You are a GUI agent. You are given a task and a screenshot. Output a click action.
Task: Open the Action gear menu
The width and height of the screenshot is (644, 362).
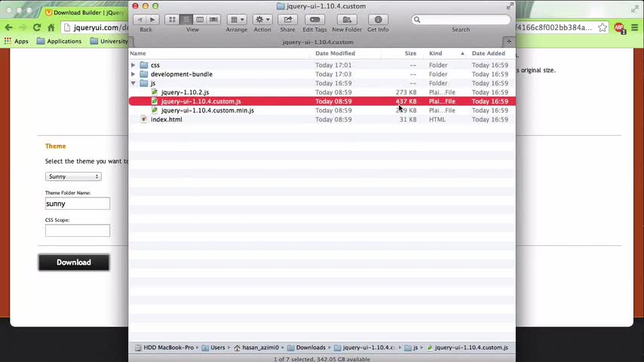(262, 20)
